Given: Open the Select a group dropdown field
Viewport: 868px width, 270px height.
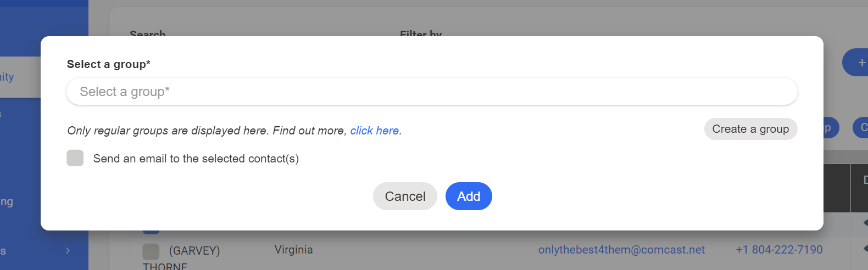Looking at the screenshot, I should 431,92.
